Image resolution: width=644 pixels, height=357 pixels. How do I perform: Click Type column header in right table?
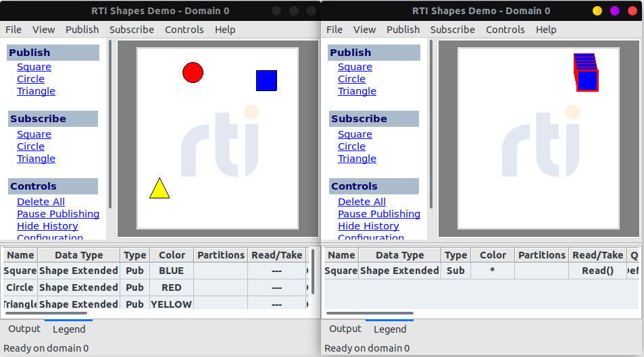(456, 255)
